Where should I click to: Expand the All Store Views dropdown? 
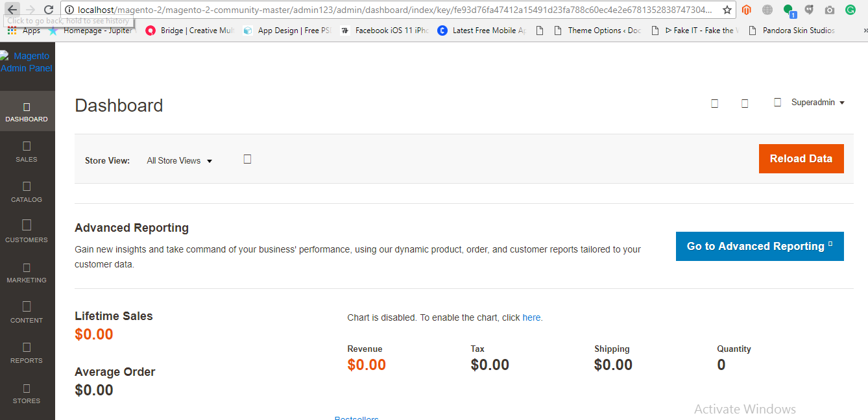[x=179, y=161]
